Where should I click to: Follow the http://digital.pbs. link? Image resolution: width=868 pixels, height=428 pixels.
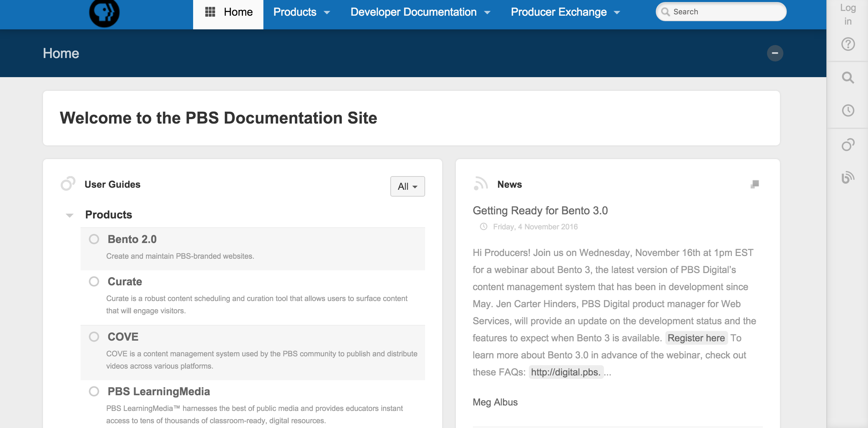566,372
